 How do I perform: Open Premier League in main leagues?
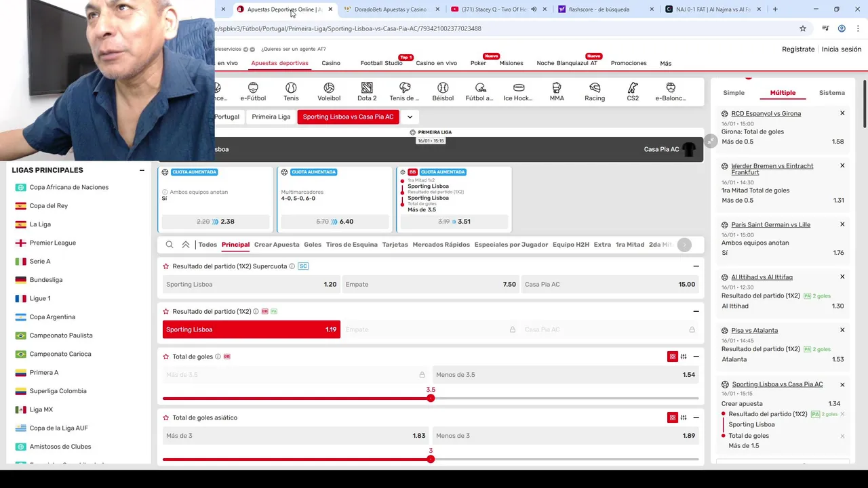tap(53, 243)
